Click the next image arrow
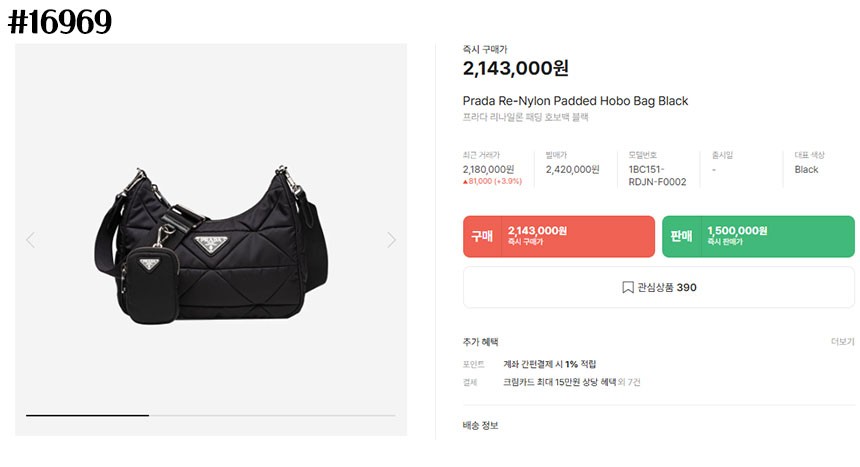This screenshot has width=860, height=467. point(391,240)
